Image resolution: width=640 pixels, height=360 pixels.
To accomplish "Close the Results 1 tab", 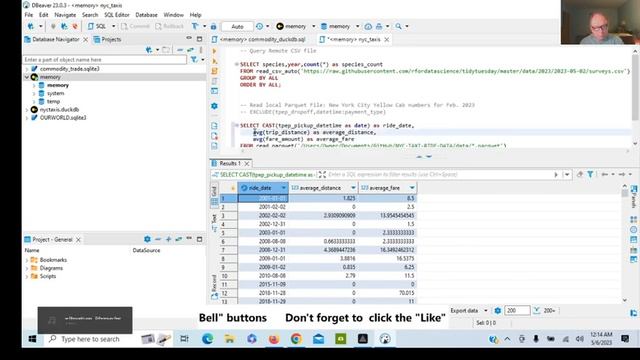I will point(247,163).
